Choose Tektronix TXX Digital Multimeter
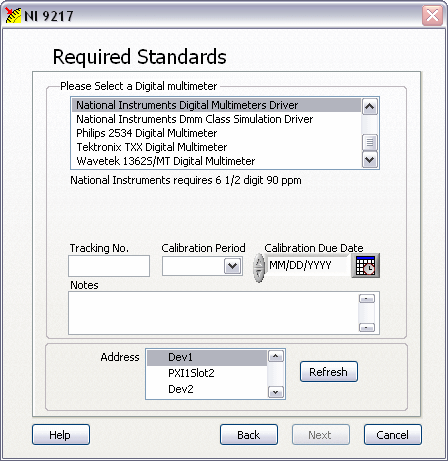 click(216, 147)
